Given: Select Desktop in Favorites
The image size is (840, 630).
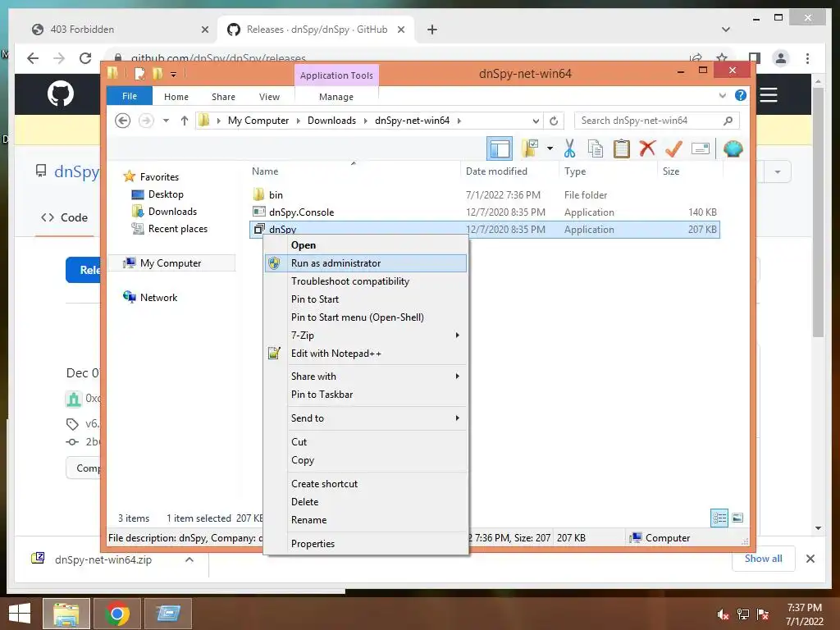Looking at the screenshot, I should click(157, 194).
